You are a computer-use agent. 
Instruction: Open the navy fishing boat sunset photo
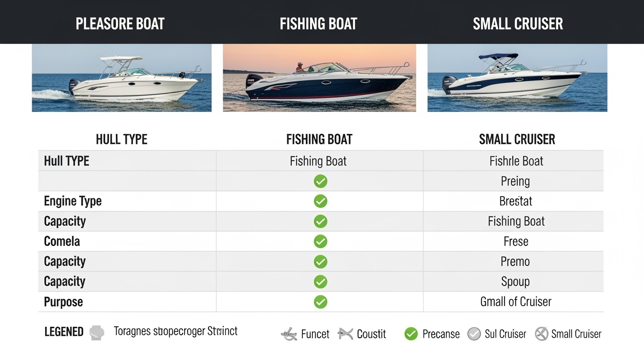point(319,78)
